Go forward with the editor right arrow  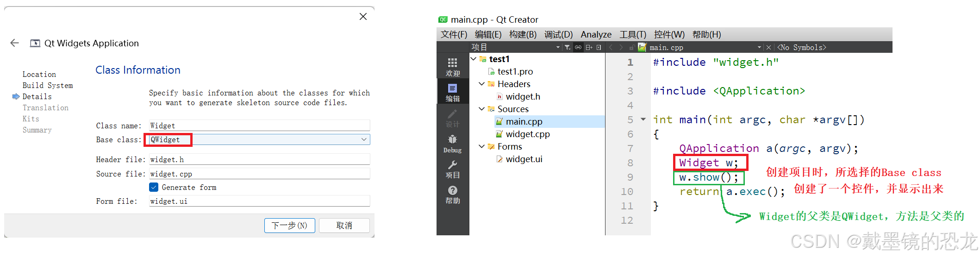click(x=621, y=47)
